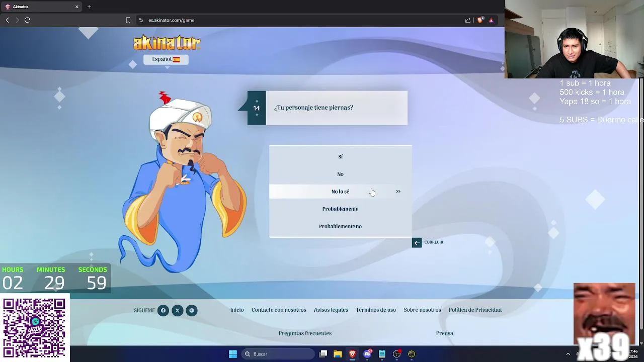This screenshot has height=362, width=644.
Task: Open Task View on the taskbar
Action: click(x=324, y=354)
